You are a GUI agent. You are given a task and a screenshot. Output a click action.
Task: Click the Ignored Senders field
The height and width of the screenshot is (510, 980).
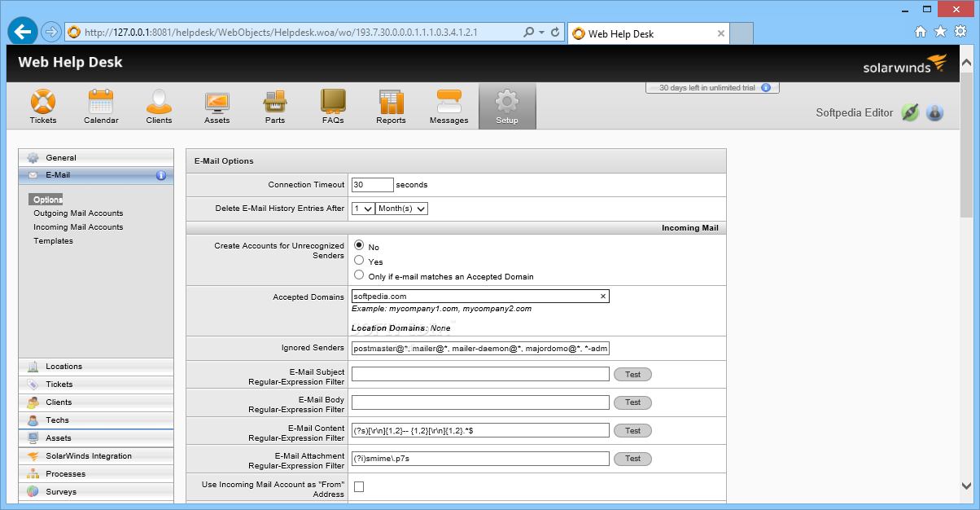pos(480,349)
